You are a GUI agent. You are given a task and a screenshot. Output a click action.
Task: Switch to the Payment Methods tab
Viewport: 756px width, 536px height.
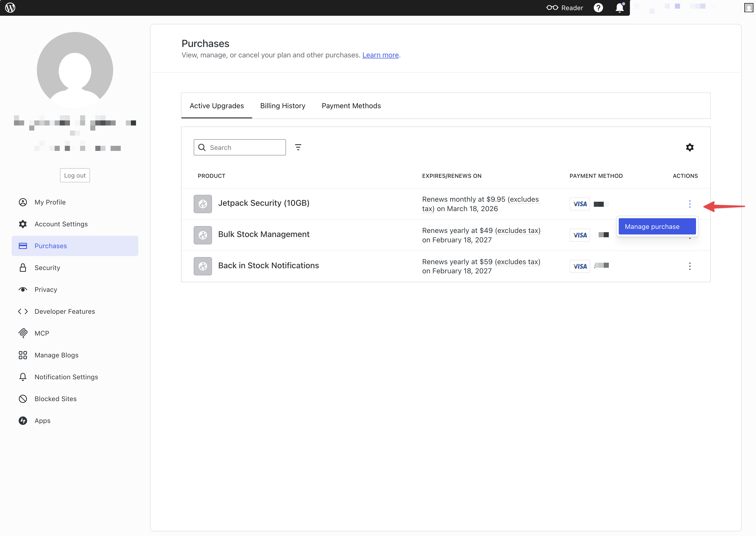(x=351, y=106)
